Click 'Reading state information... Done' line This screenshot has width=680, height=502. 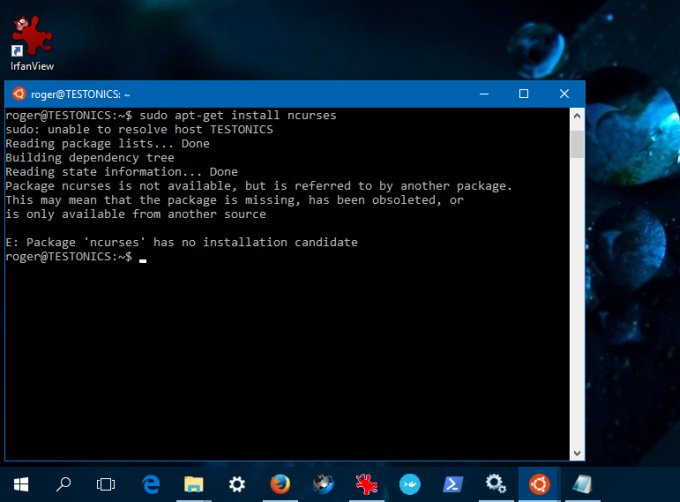(121, 172)
